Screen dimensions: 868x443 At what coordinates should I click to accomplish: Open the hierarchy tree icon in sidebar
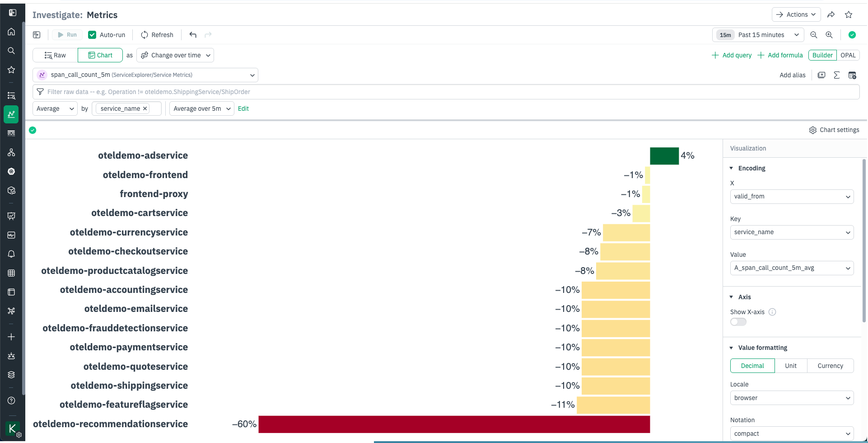click(x=11, y=152)
